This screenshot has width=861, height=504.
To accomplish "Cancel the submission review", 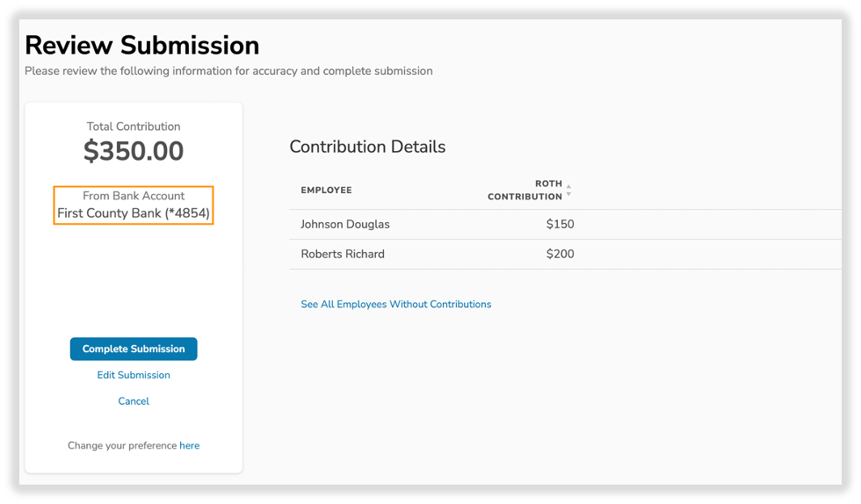I will tap(134, 401).
